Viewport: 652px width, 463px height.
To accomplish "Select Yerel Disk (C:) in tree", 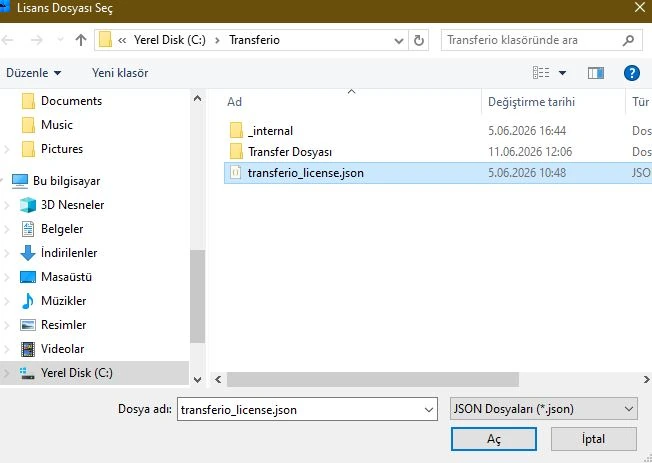I will 77,373.
